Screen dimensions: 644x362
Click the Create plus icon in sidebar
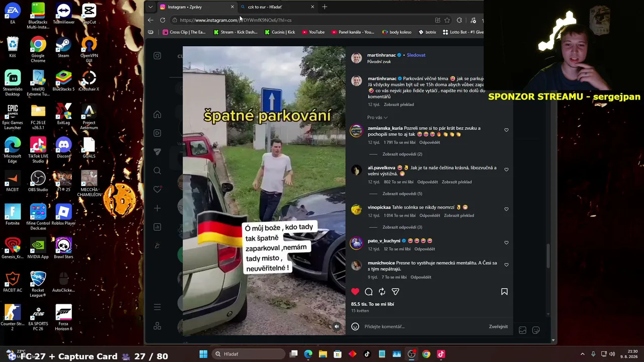(157, 208)
